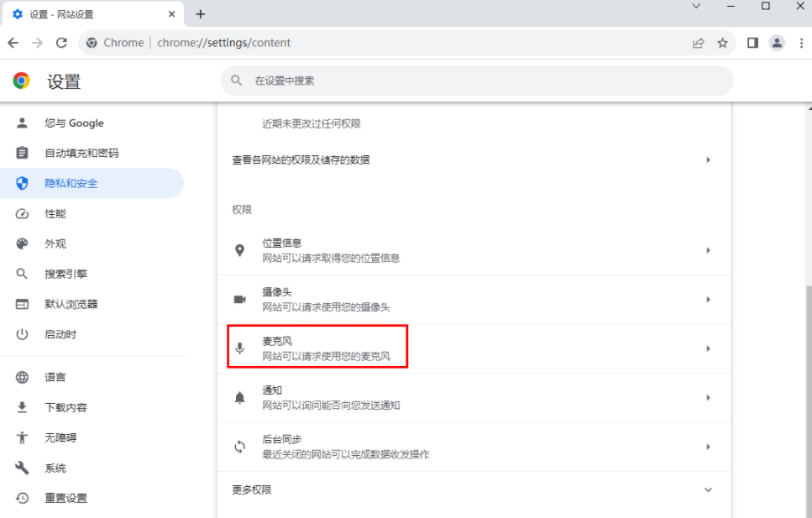This screenshot has width=812, height=518.
Task: Click the Chrome logo next to 设置
Action: coord(21,81)
